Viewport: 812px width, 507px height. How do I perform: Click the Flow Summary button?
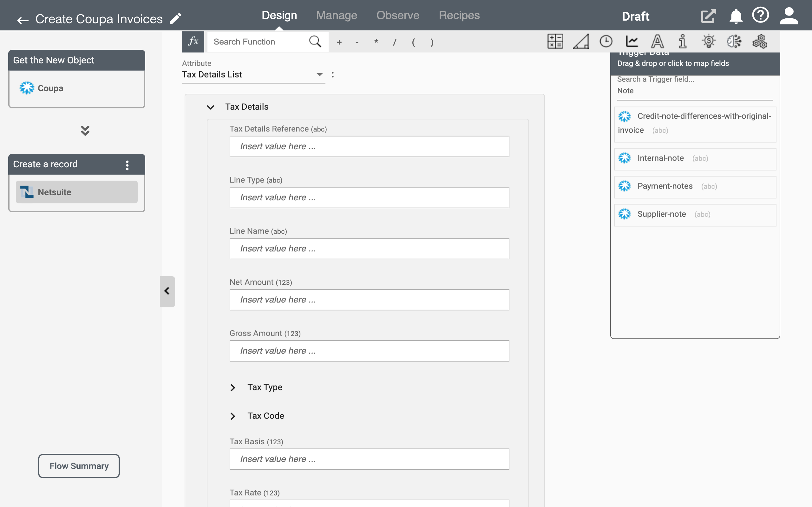coord(79,465)
